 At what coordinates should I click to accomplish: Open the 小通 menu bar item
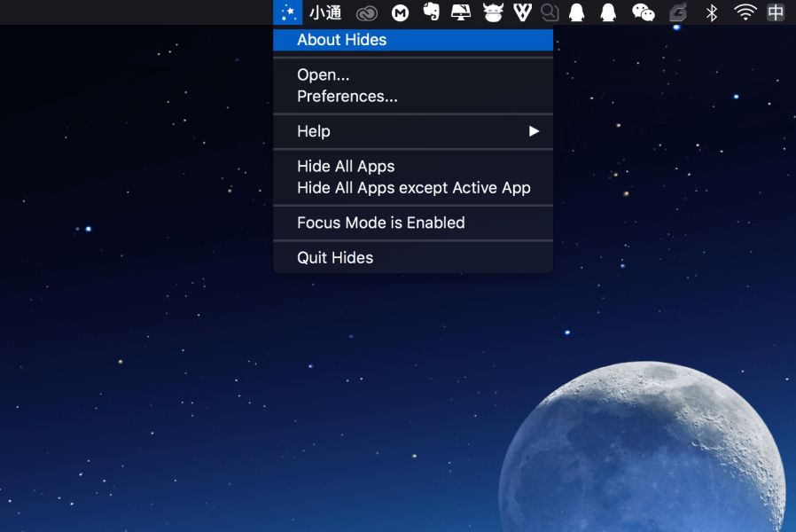click(x=325, y=12)
